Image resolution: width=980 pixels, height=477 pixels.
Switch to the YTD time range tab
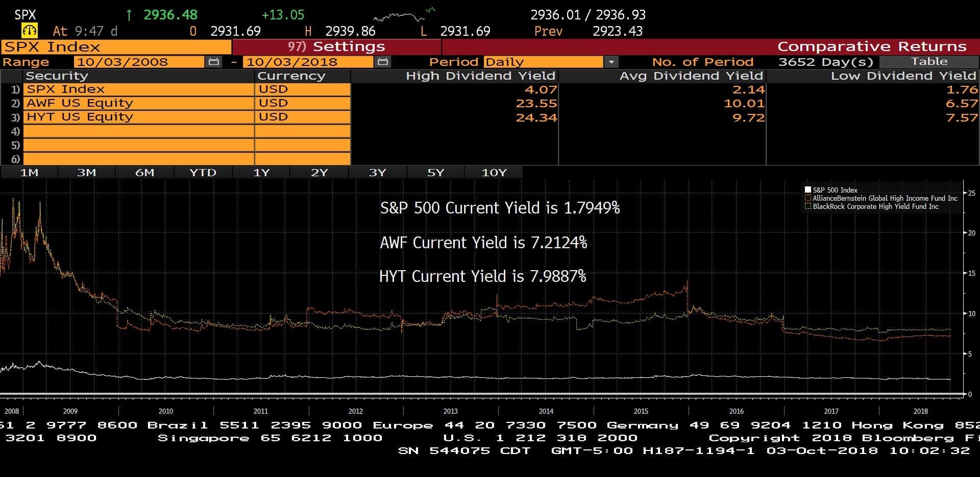tap(203, 173)
